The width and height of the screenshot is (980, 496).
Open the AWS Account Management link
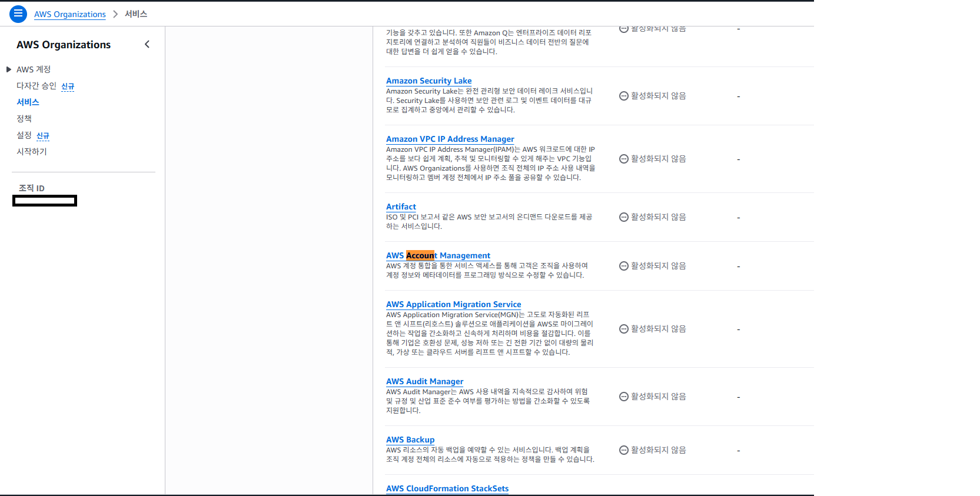(x=438, y=255)
